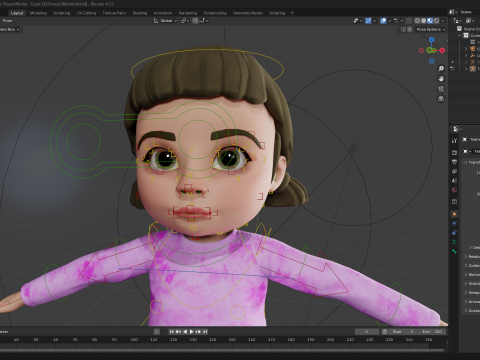Viewport: 480px width, 360px height.
Task: Switch to the Animation workspace tab
Action: [163, 13]
